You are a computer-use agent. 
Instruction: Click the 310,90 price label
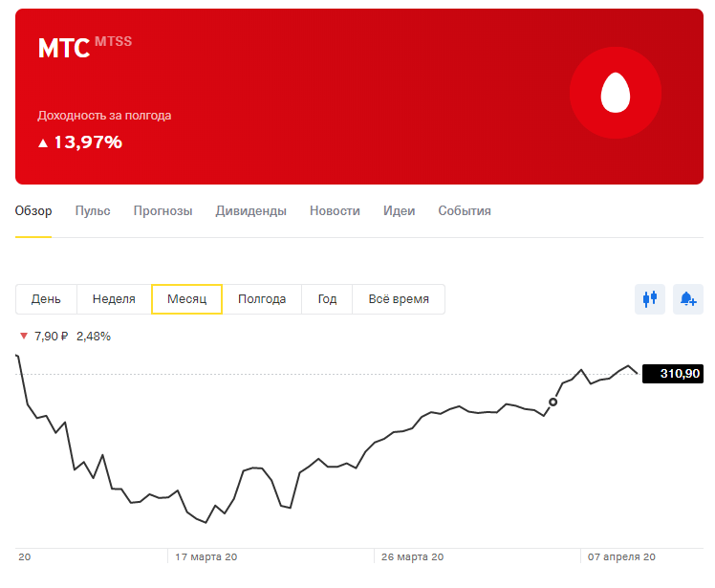[x=673, y=374]
